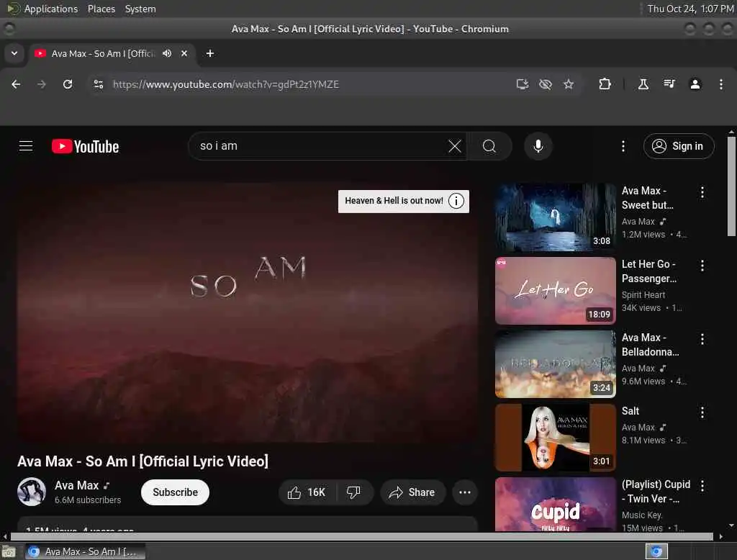The height and width of the screenshot is (560, 737).
Task: Open the Chrome Labs flask icon
Action: click(643, 84)
